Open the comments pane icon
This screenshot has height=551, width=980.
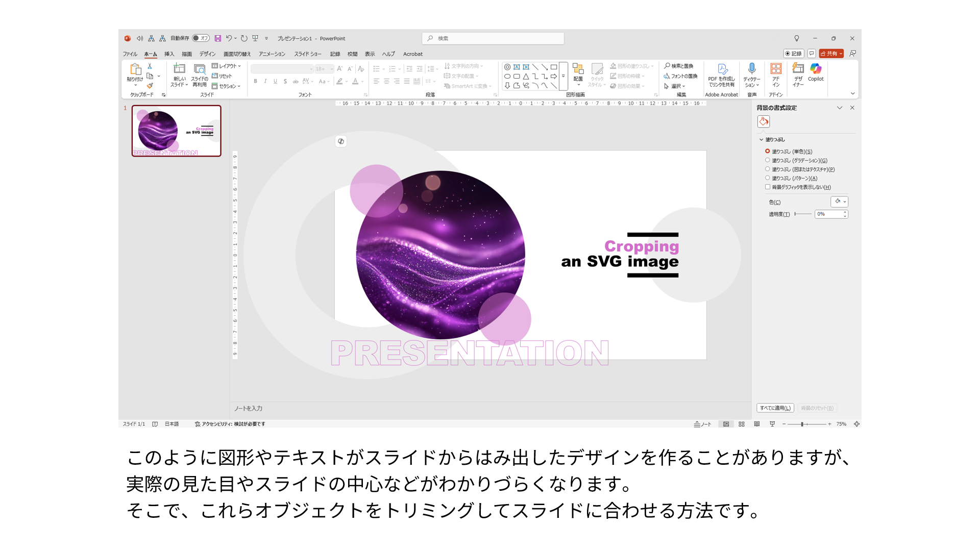[812, 54]
